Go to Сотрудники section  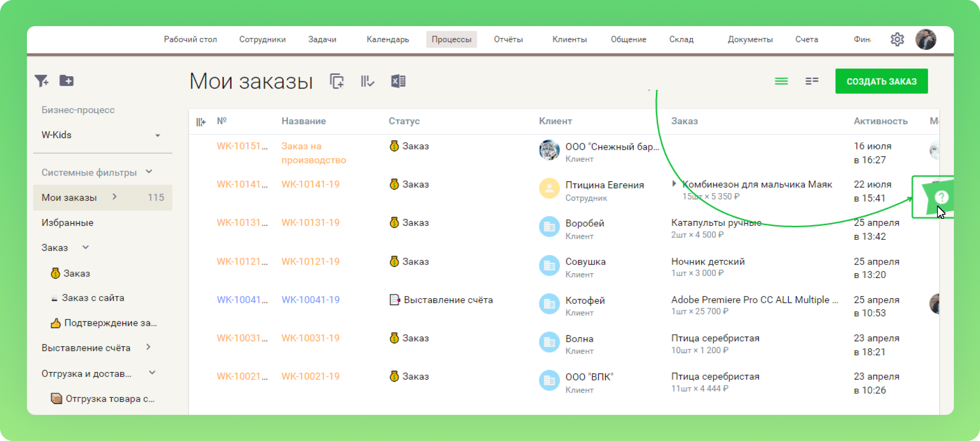(262, 39)
